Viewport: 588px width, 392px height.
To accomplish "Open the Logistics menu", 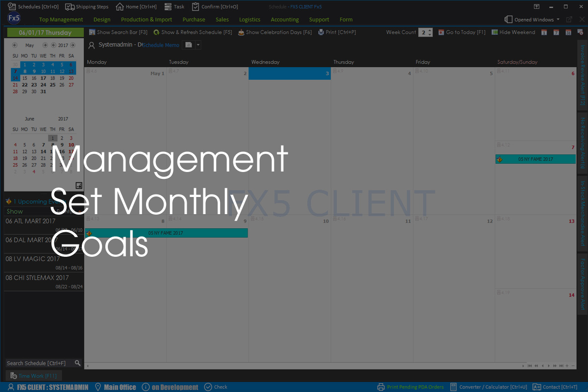I will (x=250, y=20).
